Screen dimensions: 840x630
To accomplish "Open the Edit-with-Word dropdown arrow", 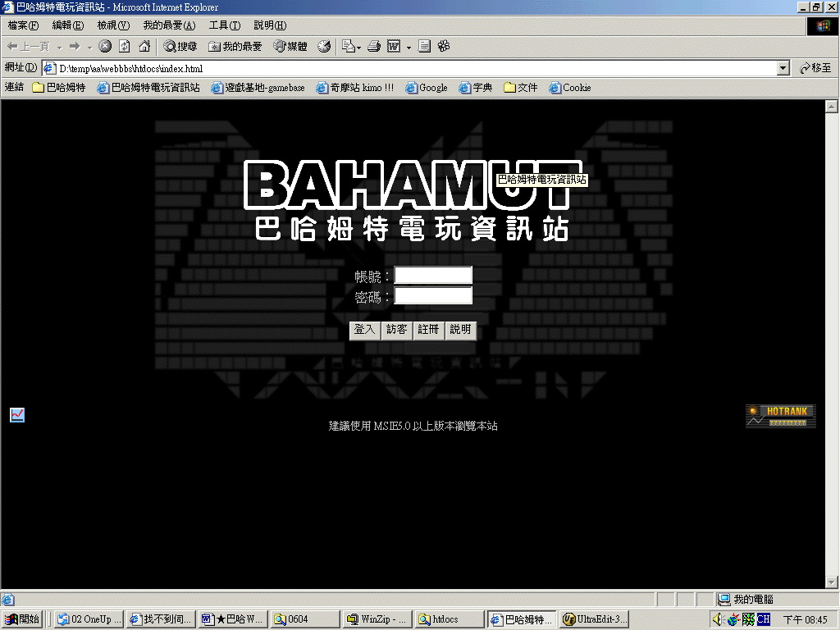I will (x=409, y=48).
